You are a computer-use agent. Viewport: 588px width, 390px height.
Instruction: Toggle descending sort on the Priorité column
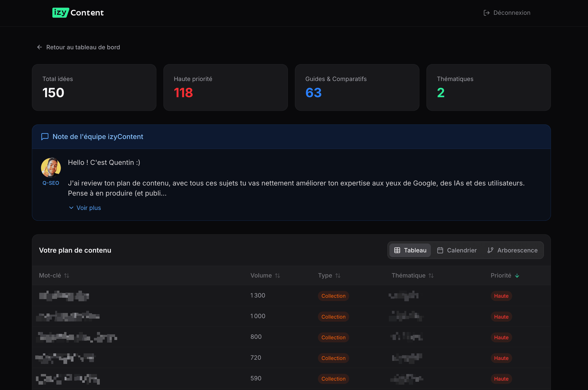[x=517, y=275]
